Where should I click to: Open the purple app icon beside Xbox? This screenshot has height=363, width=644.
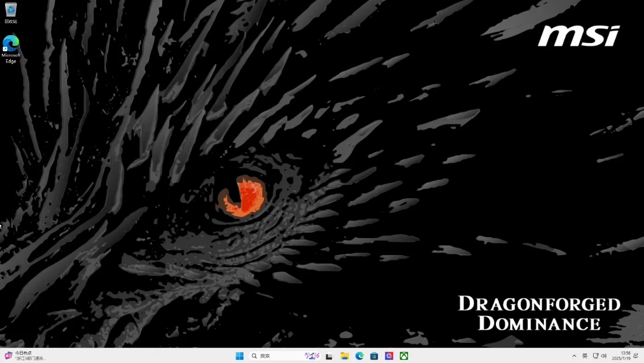pos(389,356)
